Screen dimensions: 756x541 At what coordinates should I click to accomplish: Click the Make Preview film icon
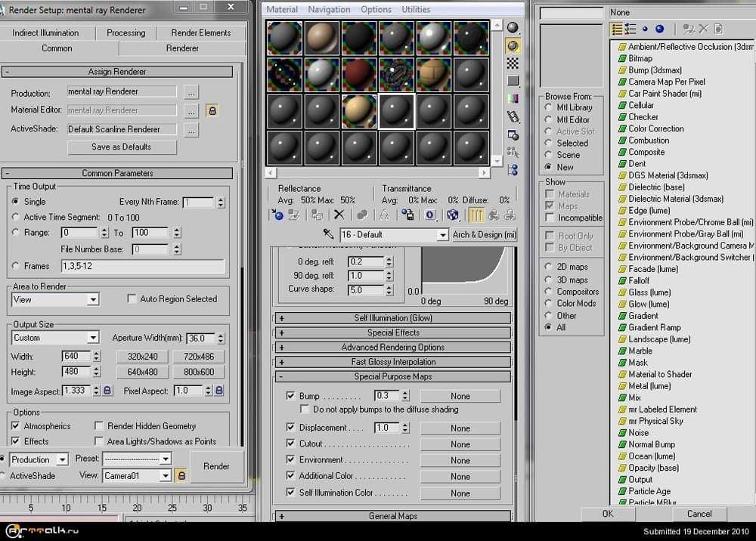(513, 116)
